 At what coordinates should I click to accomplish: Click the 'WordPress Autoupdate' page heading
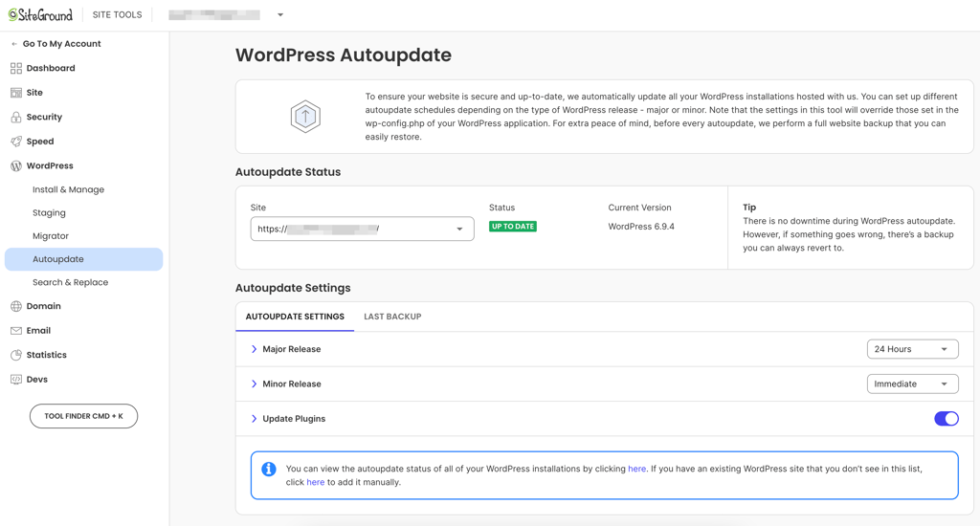point(344,55)
